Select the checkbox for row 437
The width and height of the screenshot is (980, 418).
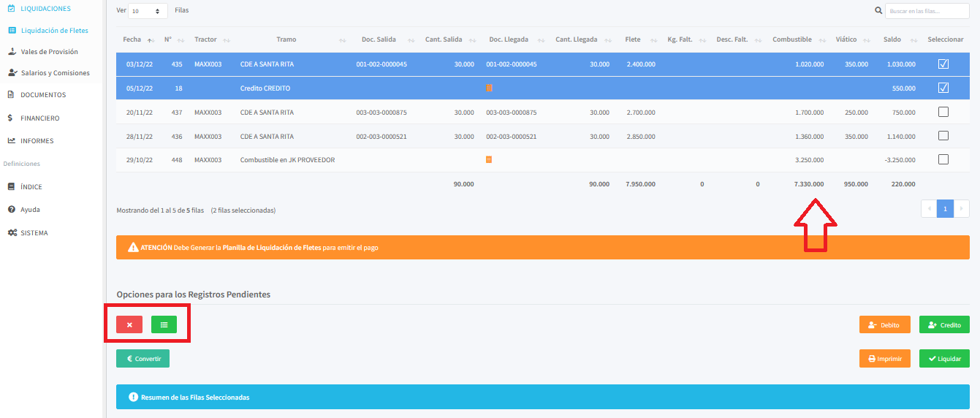[x=943, y=112]
